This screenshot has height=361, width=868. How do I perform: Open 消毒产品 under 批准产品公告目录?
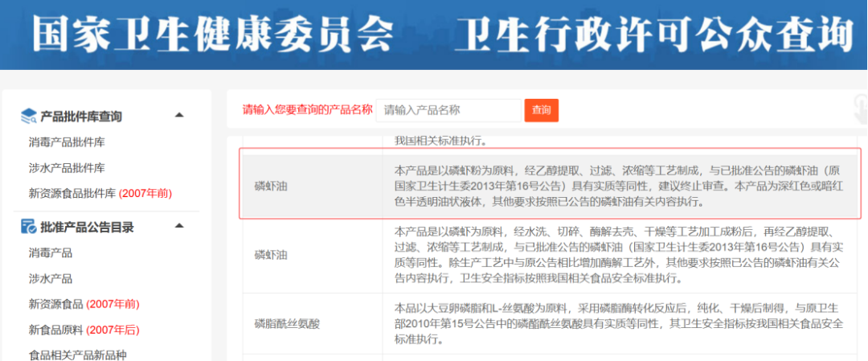[51, 253]
